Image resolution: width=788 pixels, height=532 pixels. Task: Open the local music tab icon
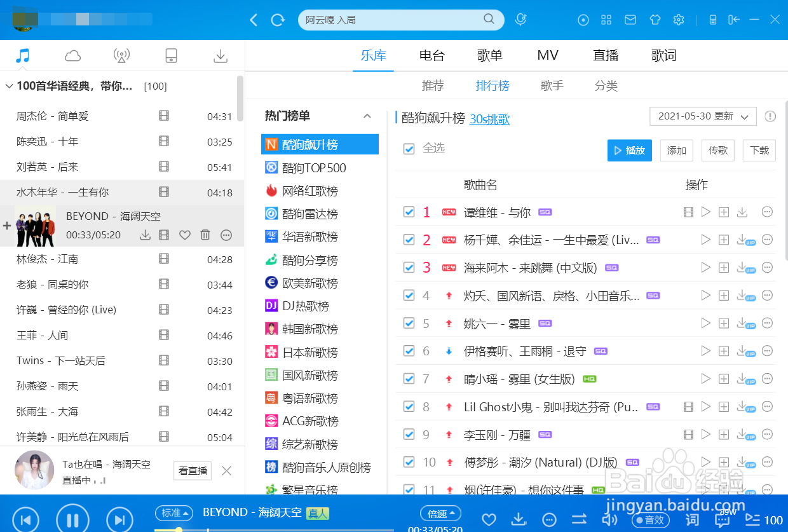[x=23, y=56]
